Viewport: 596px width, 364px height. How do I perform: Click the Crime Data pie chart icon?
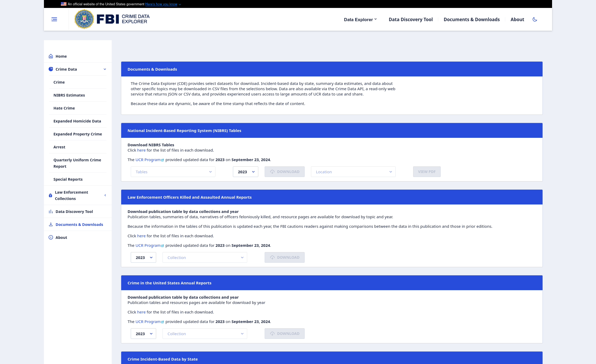pos(51,69)
